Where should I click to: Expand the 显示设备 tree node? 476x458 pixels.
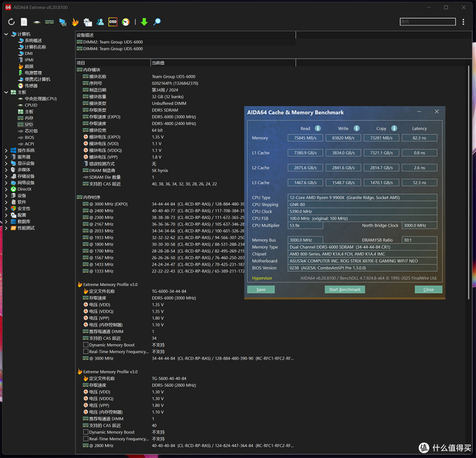6,163
